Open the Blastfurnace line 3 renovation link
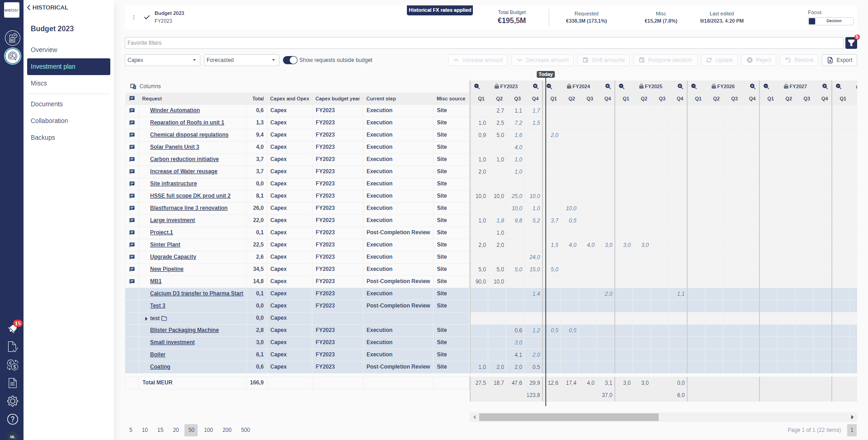 pos(189,208)
